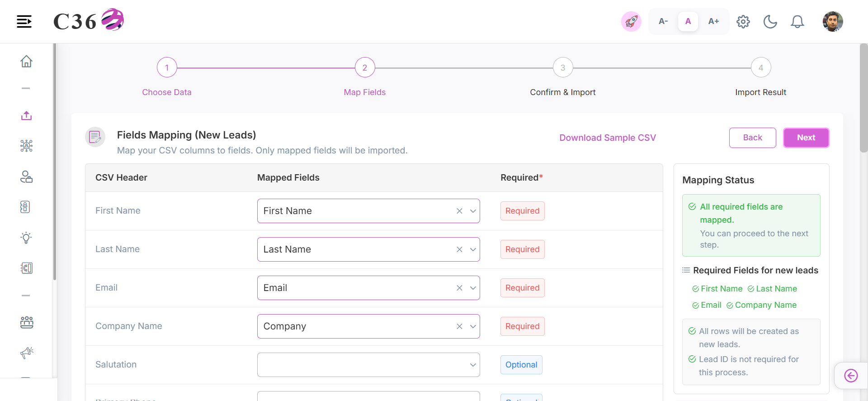The image size is (868, 401).
Task: Open the lightbulb ideas sidebar icon
Action: click(x=26, y=238)
